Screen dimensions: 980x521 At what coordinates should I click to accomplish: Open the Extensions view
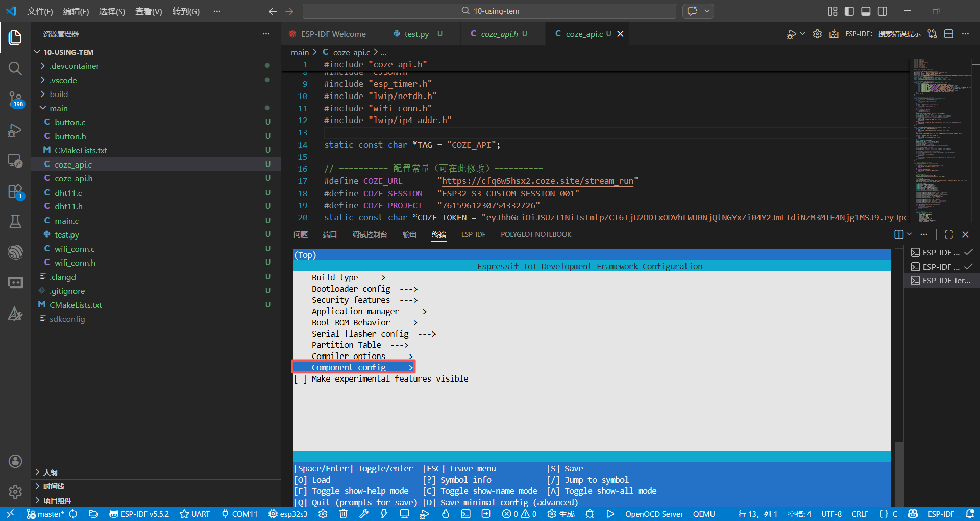coord(15,192)
